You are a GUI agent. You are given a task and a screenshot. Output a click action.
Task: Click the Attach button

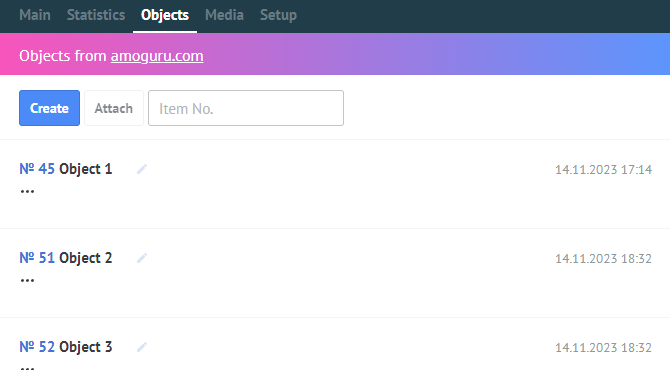[x=114, y=108]
